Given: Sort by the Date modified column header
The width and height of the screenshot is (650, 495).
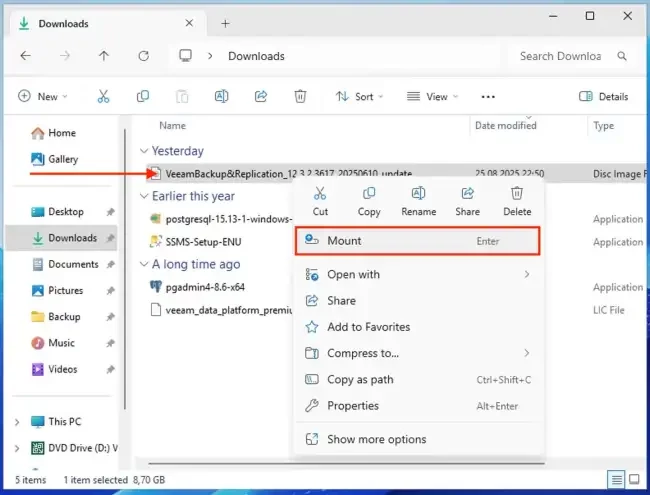Looking at the screenshot, I should pos(506,126).
